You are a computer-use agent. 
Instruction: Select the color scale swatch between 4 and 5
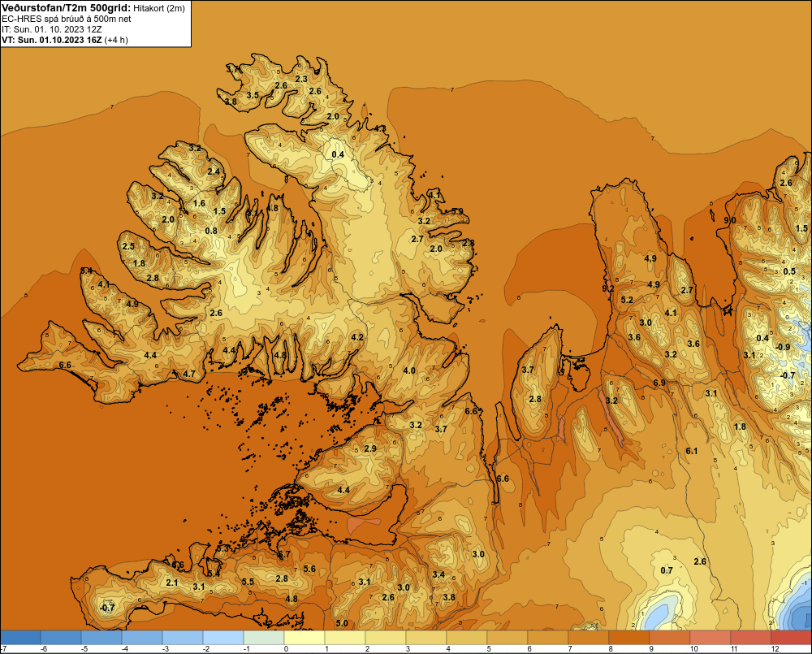click(x=467, y=637)
